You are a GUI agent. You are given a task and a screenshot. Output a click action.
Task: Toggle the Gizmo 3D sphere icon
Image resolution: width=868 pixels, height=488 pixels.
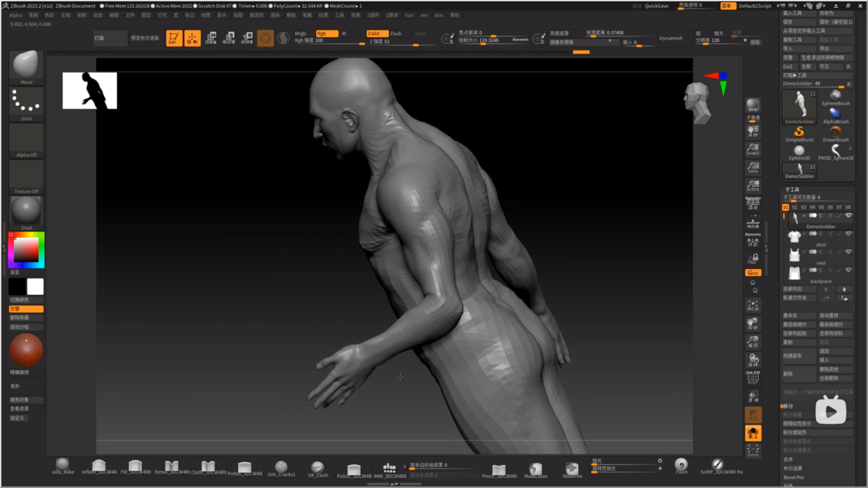[x=265, y=38]
